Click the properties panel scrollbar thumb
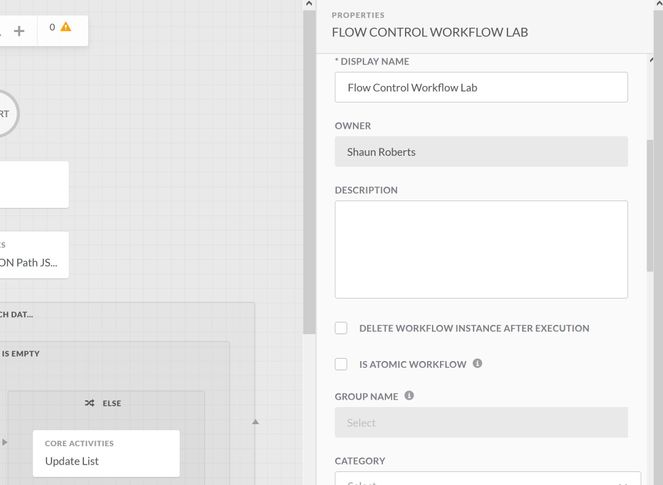The width and height of the screenshot is (663, 485). click(x=650, y=206)
